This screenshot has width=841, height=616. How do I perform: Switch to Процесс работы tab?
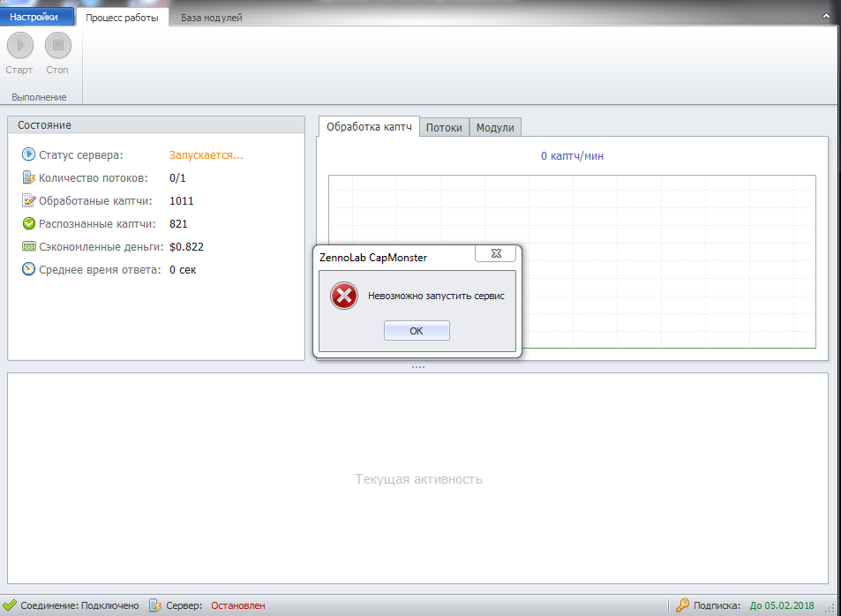[x=123, y=17]
